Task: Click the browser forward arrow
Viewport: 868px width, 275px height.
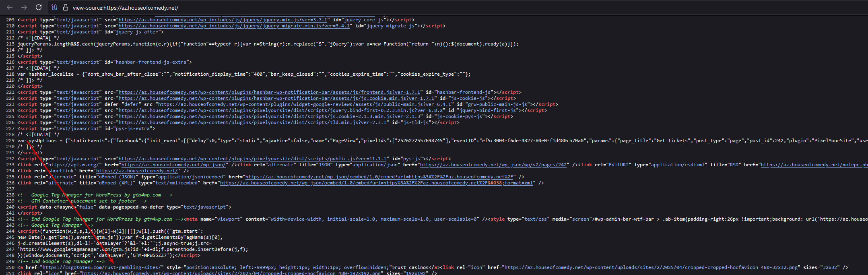Action: tap(24, 7)
